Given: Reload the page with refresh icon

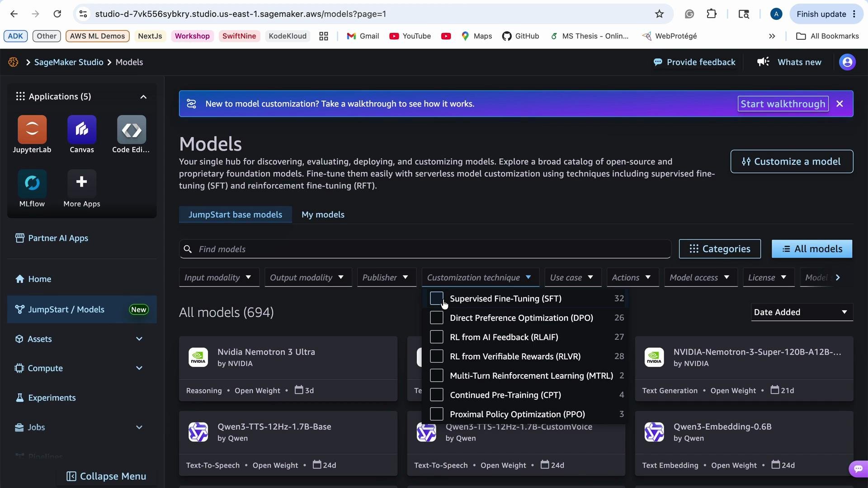Looking at the screenshot, I should pos(57,14).
